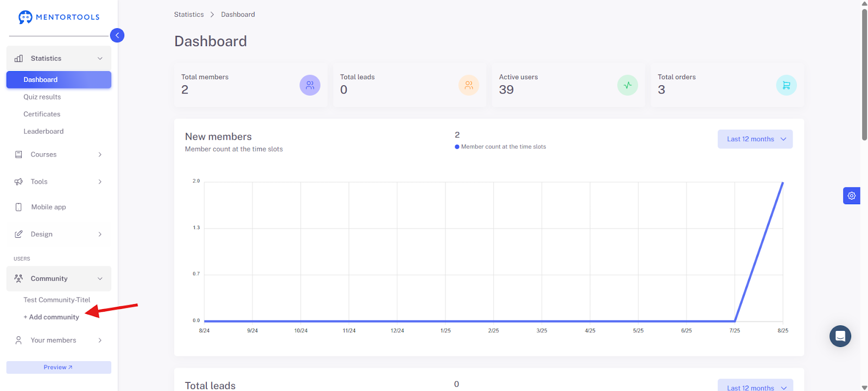Open the blue settings gear widget

851,195
